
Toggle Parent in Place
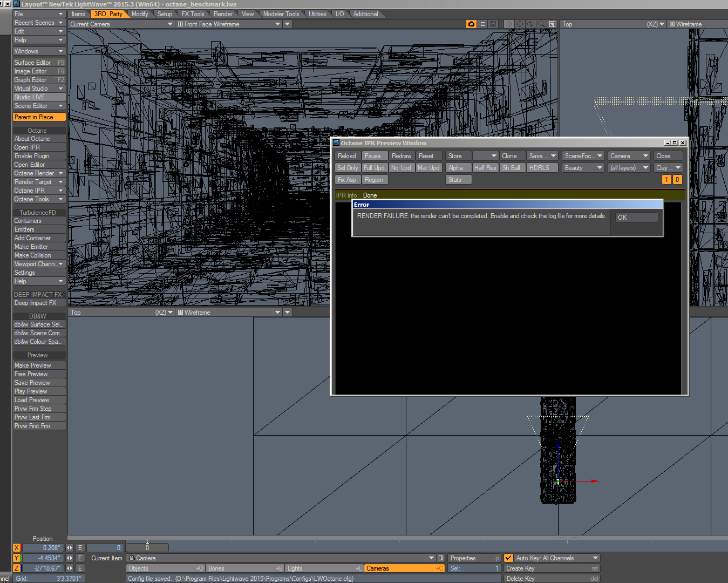click(x=39, y=117)
